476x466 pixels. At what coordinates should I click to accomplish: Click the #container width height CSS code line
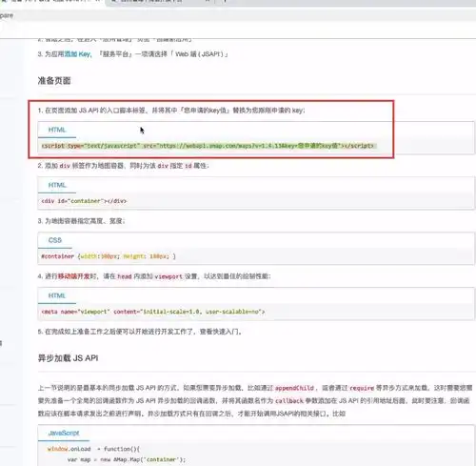[x=109, y=256]
